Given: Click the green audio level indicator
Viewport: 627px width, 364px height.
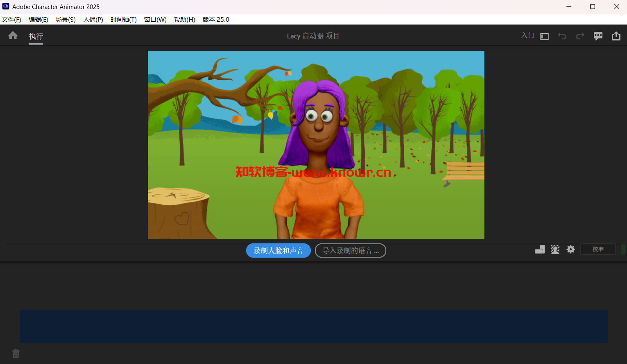Looking at the screenshot, I should [x=624, y=249].
